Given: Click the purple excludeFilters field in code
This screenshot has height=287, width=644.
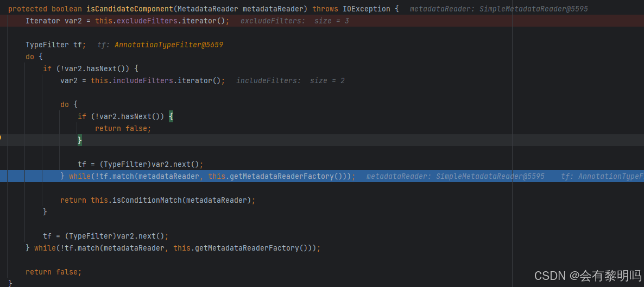Looking at the screenshot, I should click(x=147, y=21).
